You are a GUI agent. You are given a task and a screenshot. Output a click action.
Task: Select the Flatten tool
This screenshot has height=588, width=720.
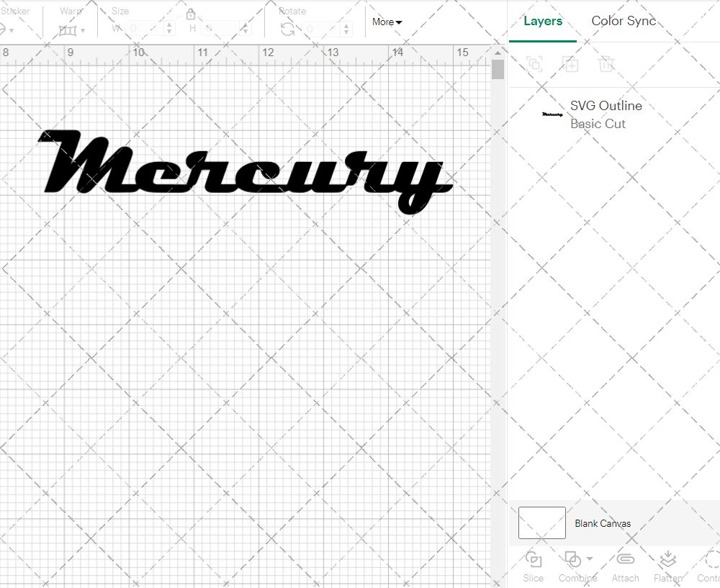(x=667, y=566)
